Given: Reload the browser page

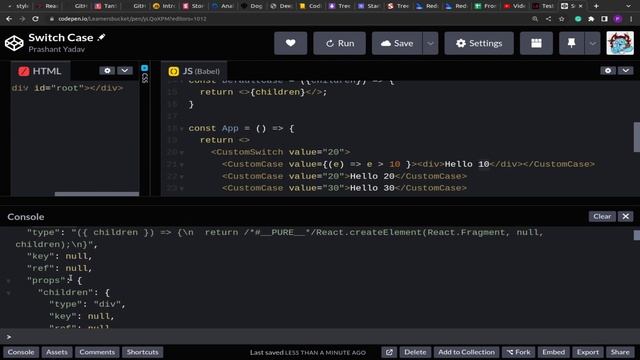Looking at the screenshot, I should click(36, 19).
